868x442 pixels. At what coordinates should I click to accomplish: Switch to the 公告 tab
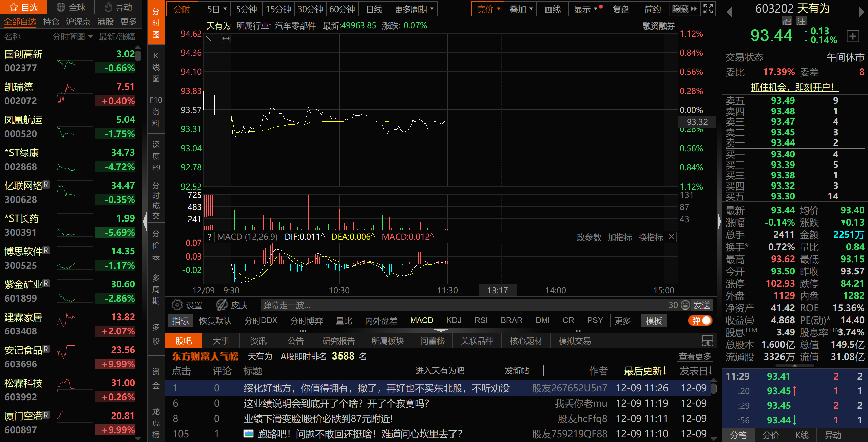point(295,341)
